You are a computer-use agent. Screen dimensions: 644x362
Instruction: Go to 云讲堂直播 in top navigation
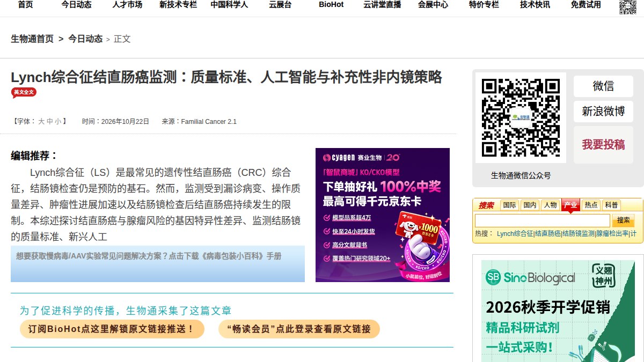click(382, 5)
